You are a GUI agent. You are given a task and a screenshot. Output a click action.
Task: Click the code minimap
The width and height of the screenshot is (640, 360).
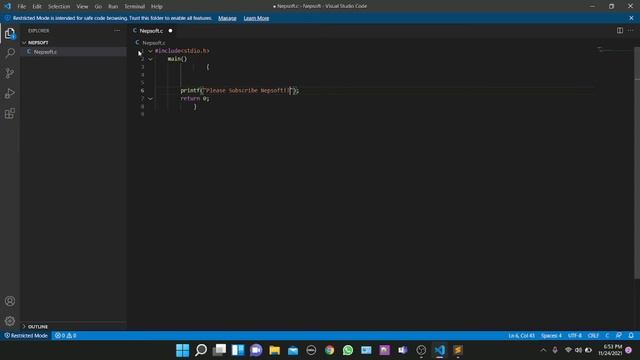tap(614, 50)
